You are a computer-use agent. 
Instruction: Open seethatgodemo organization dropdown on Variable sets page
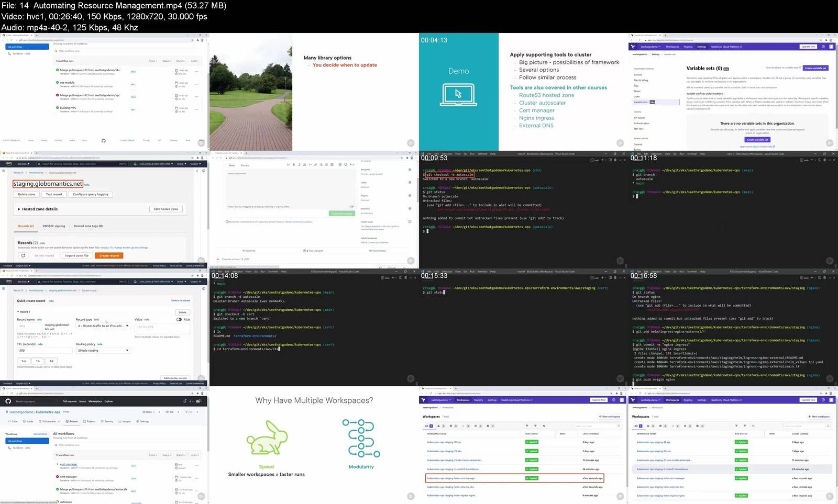(650, 47)
